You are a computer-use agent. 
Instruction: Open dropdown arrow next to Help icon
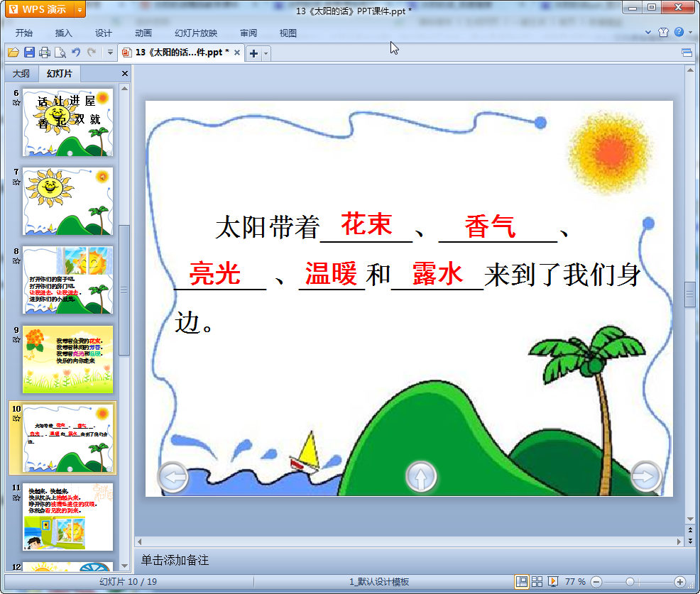click(689, 33)
